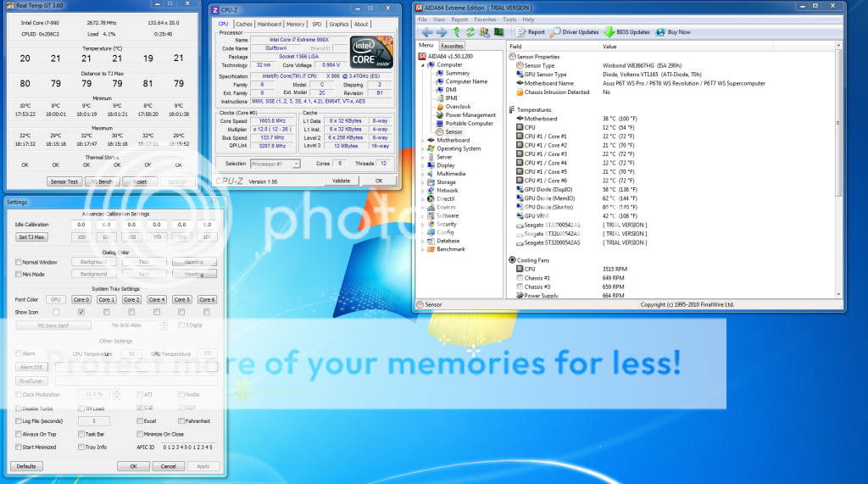Switch to the Mainboard tab in CPU-Z
Screen dimensions: 868x484
pyautogui.click(x=269, y=24)
